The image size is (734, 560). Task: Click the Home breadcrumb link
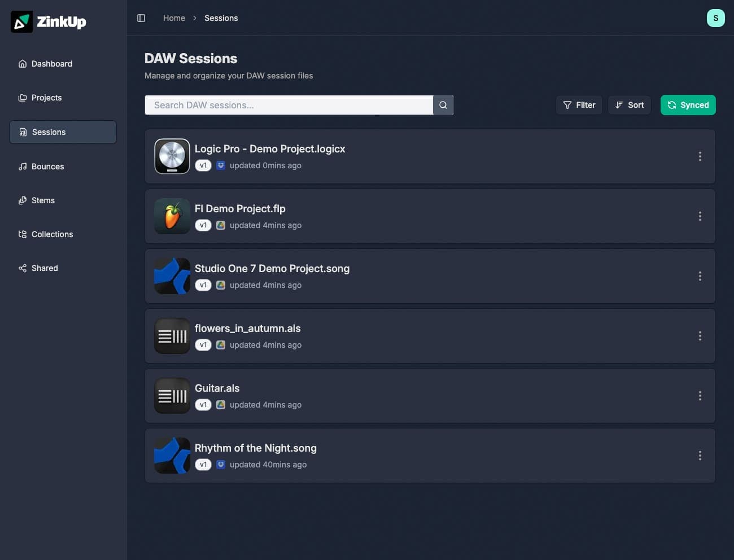point(174,17)
